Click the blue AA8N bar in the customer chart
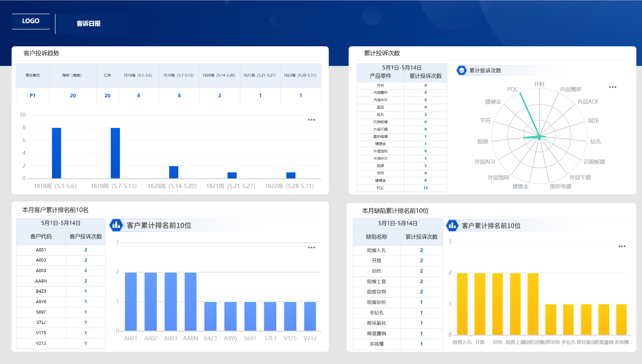 coord(190,301)
